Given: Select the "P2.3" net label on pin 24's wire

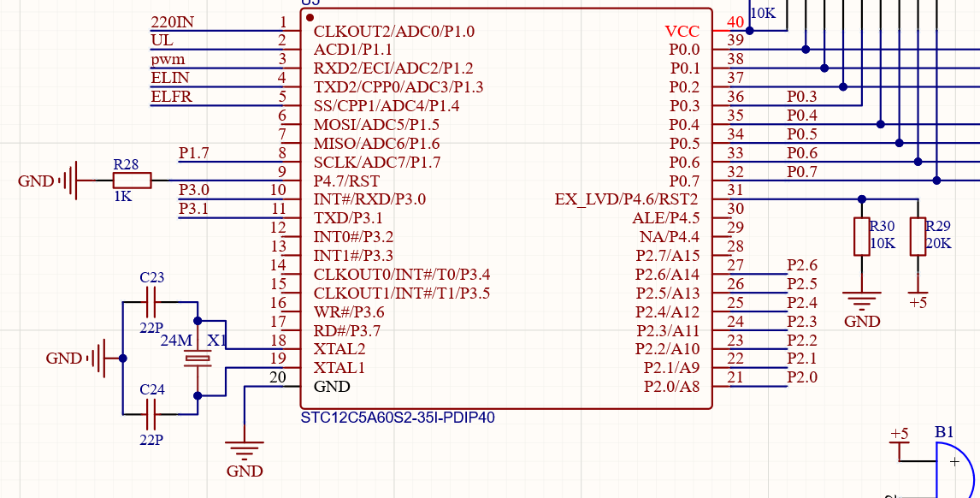Looking at the screenshot, I should (x=802, y=322).
